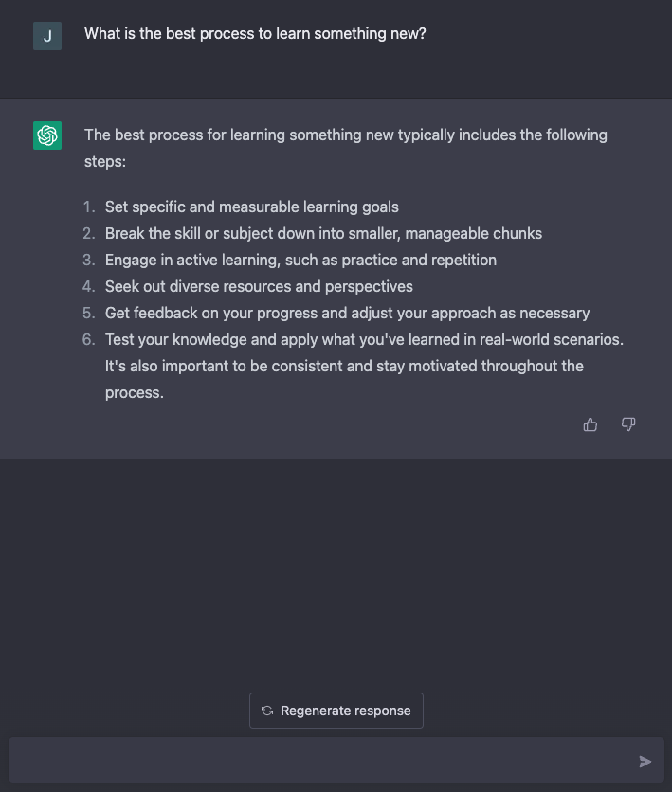Click the step "Get feedback on your progress"

click(x=347, y=313)
